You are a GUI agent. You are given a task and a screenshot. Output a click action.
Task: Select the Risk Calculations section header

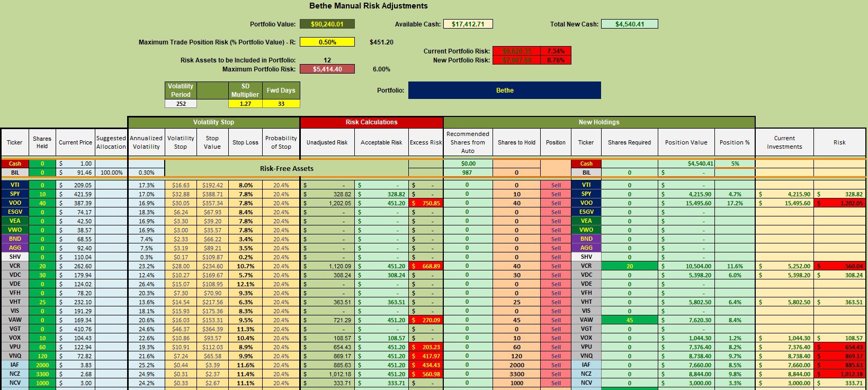pos(371,122)
